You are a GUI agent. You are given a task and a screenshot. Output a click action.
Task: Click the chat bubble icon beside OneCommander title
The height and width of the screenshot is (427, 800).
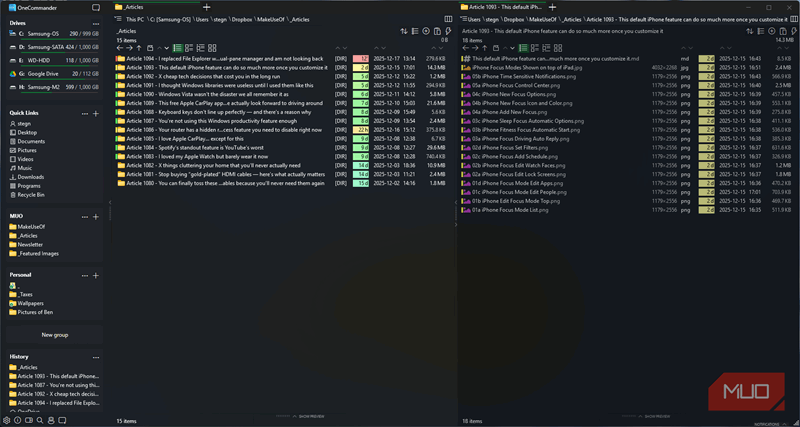(x=96, y=8)
